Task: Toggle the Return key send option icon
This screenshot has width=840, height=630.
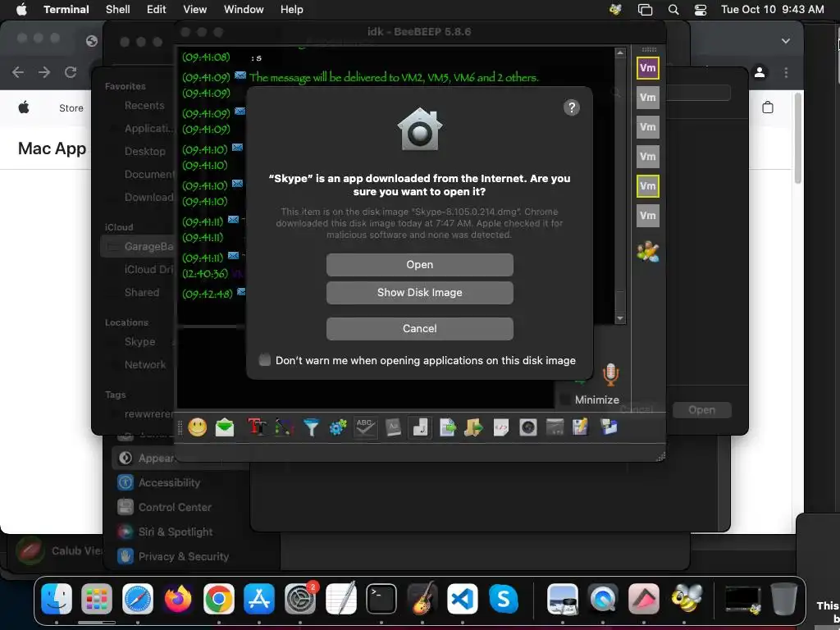Action: pos(420,427)
